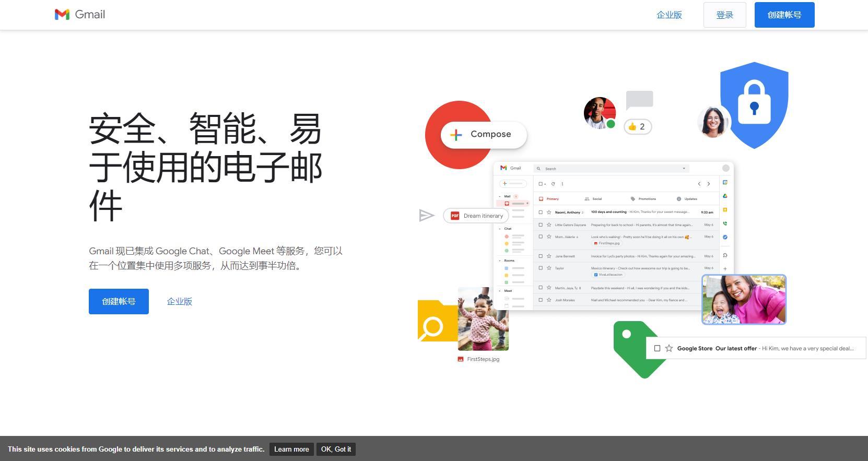Click woman's profile photo beside the shield
Viewport: 868px width, 461px height.
pos(713,122)
